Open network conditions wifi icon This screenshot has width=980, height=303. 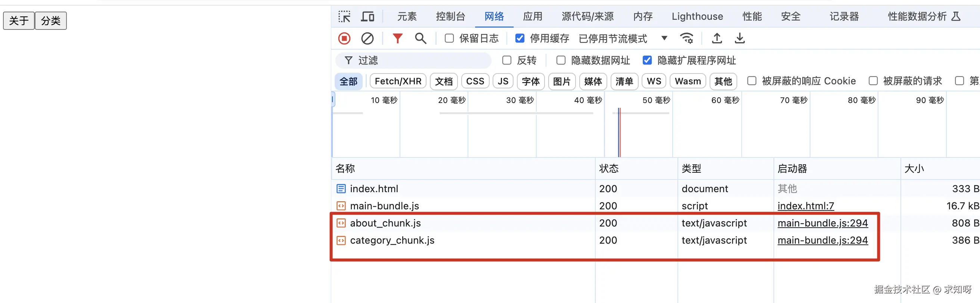click(x=687, y=38)
